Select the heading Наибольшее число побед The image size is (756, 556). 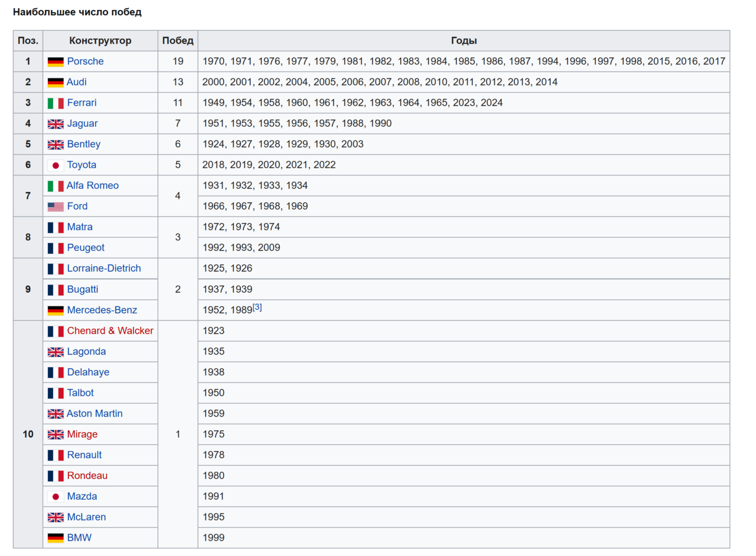pos(77,12)
